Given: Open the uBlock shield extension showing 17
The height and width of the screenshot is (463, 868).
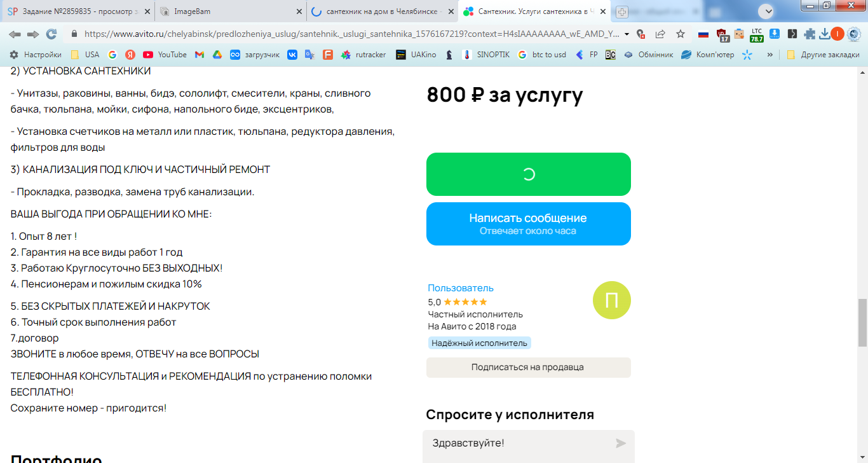Looking at the screenshot, I should point(722,35).
